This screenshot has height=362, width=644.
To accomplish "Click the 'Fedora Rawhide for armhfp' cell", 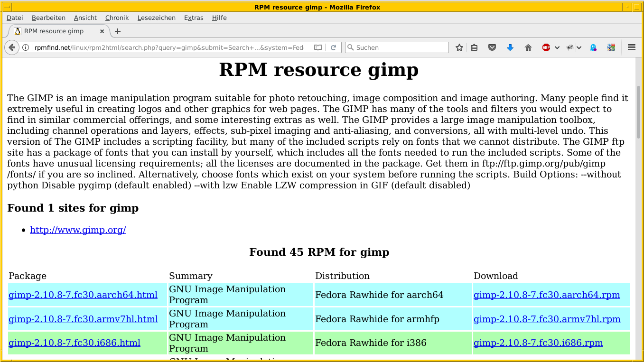I will pos(393,319).
